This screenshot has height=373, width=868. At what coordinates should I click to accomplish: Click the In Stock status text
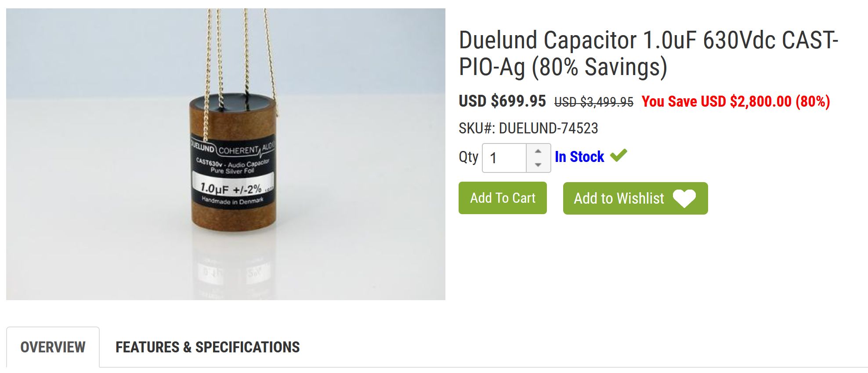pos(579,157)
